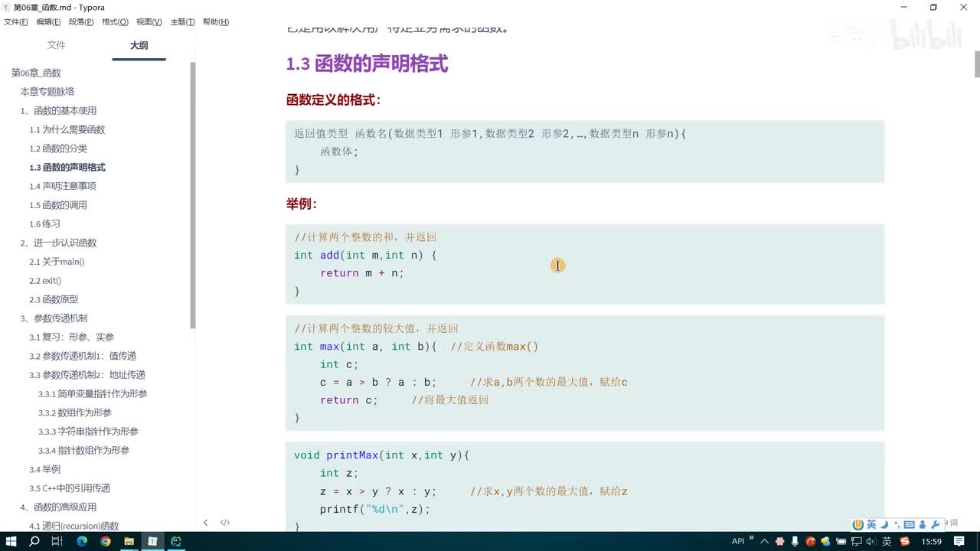Jump to 2.1 关于main()
The image size is (980, 551).
pos(57,262)
